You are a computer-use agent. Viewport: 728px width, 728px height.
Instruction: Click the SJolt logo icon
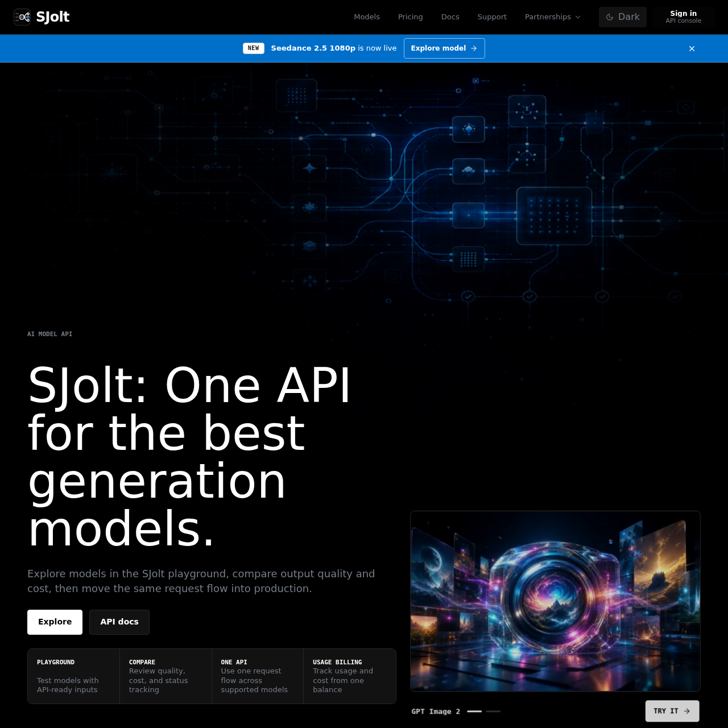22,17
